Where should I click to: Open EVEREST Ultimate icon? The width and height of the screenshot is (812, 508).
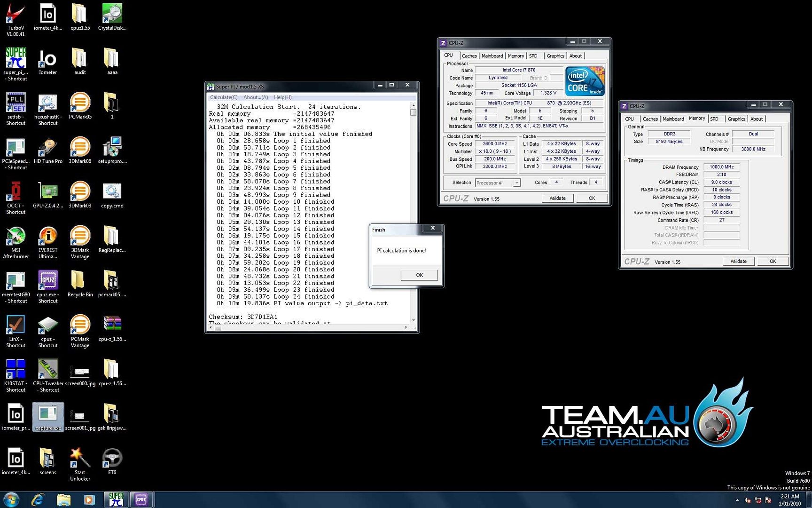pyautogui.click(x=47, y=242)
